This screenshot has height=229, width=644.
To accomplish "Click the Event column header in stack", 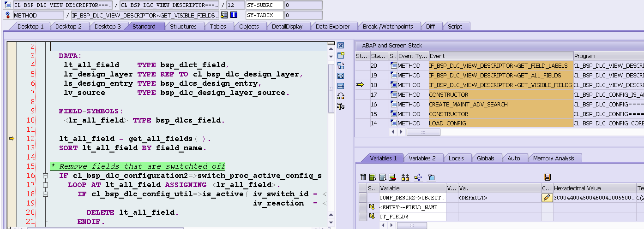I will (x=500, y=56).
